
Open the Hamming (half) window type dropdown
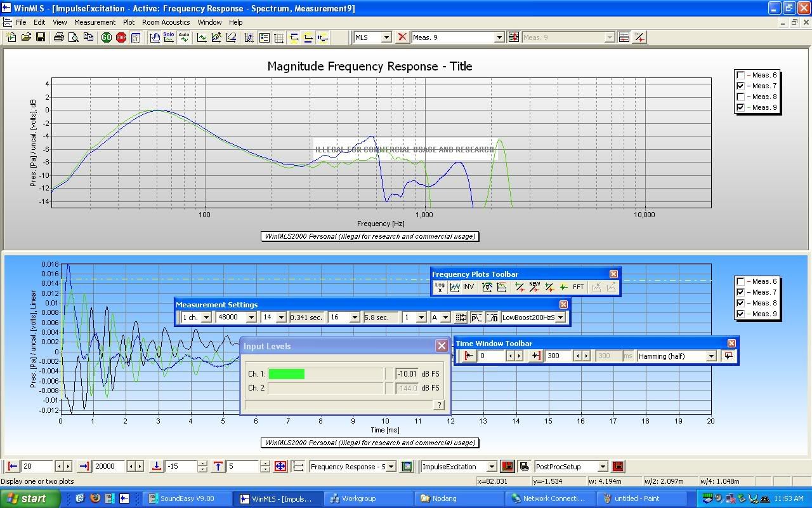(711, 356)
